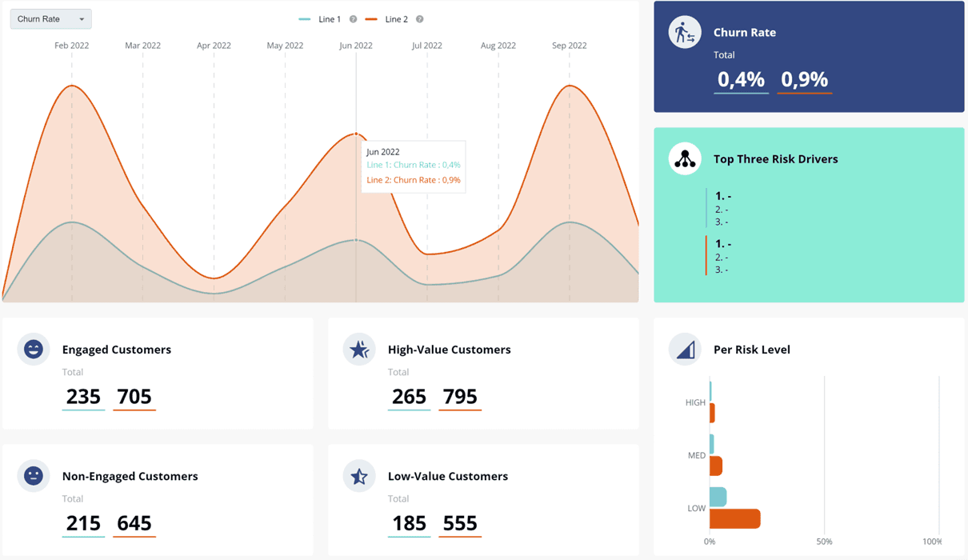Open the Churn Rate metric dropdown
968x560 pixels.
50,19
